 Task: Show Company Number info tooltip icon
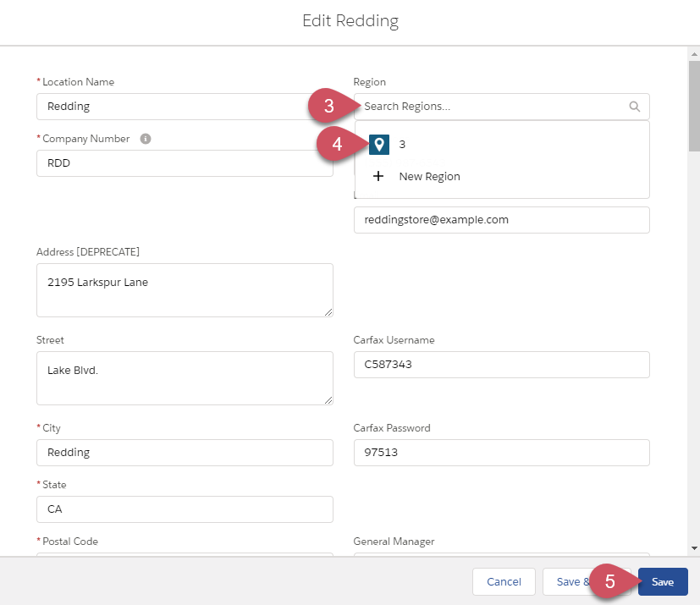tap(146, 139)
